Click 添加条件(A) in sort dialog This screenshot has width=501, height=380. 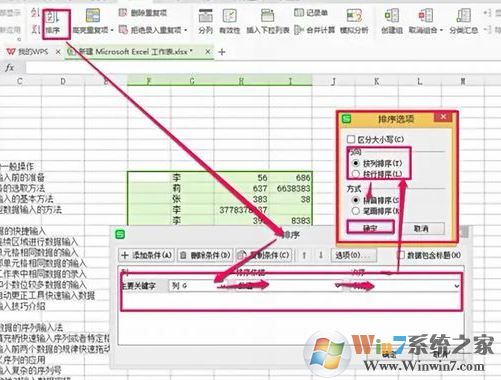[x=146, y=255]
